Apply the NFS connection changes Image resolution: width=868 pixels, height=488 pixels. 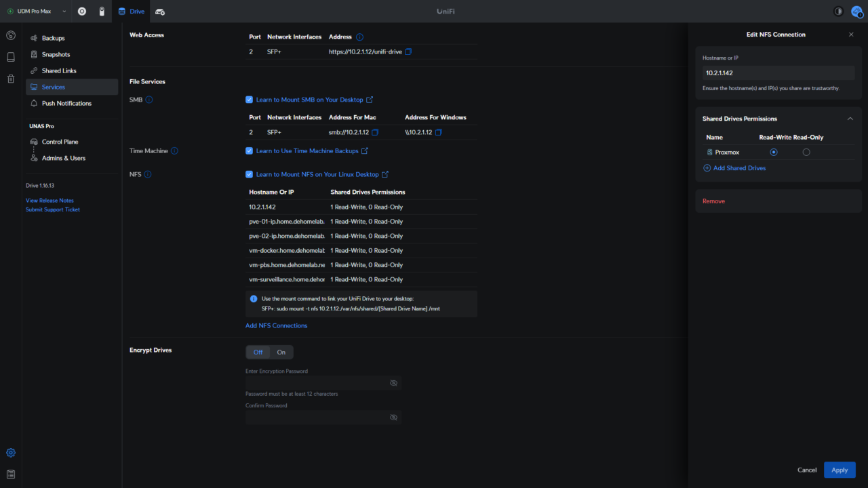(x=840, y=470)
